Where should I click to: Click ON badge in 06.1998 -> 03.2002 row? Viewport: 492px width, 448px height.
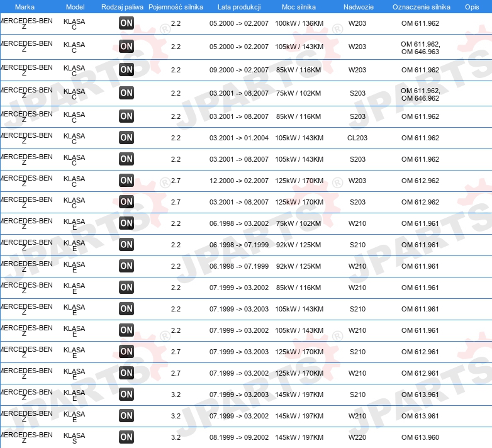tap(126, 223)
